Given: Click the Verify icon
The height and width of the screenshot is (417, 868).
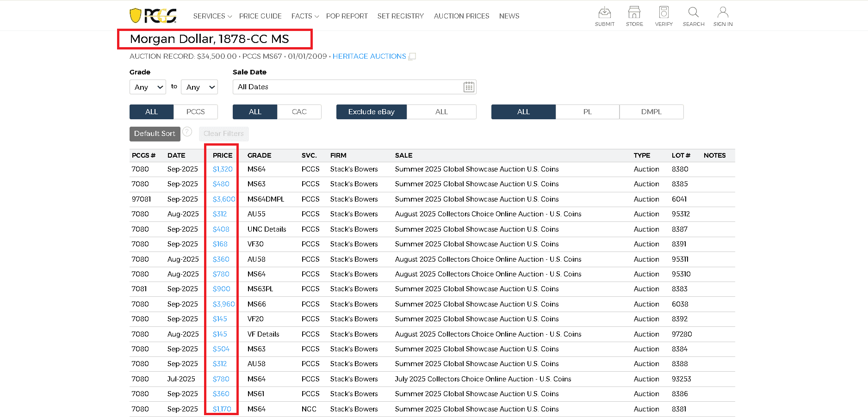Looking at the screenshot, I should point(663,12).
